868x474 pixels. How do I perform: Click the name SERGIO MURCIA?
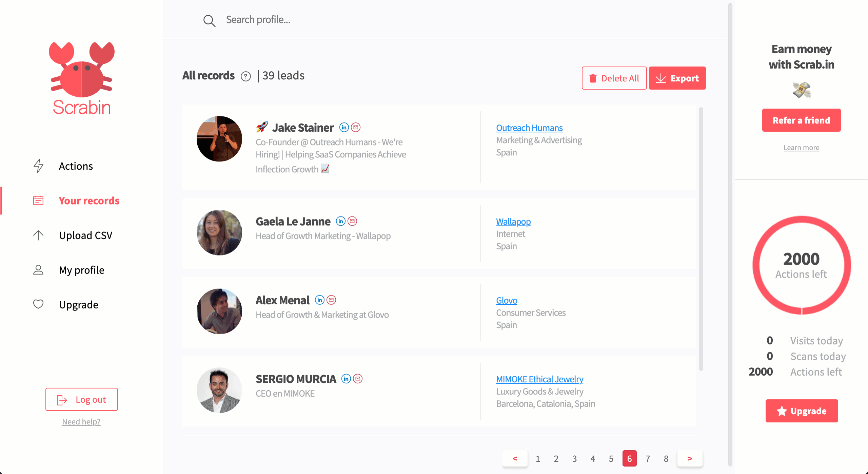[x=296, y=379]
